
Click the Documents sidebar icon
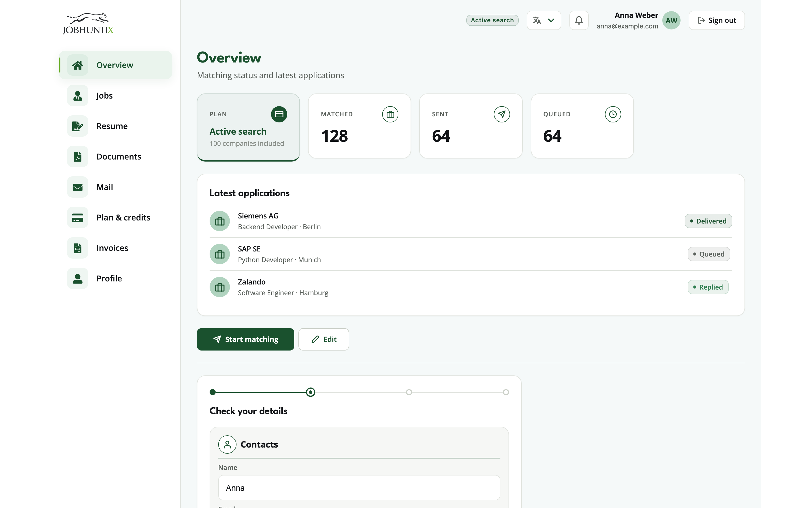(77, 156)
